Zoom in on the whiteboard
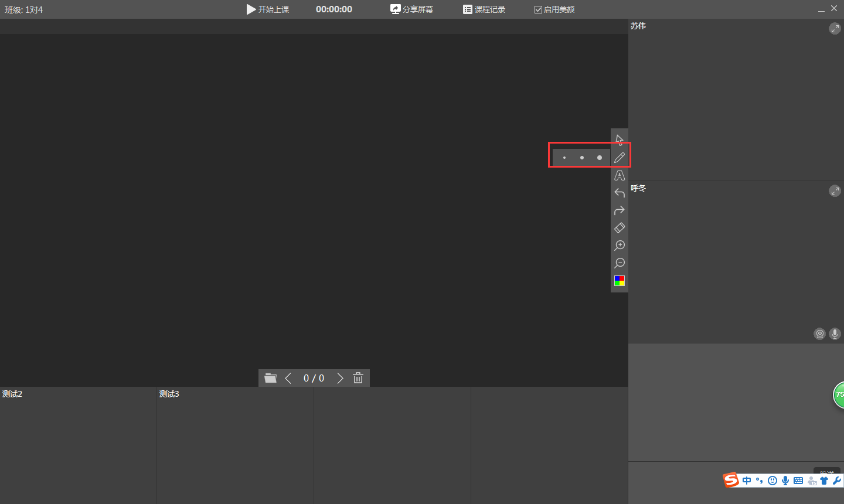The image size is (844, 504). point(620,246)
